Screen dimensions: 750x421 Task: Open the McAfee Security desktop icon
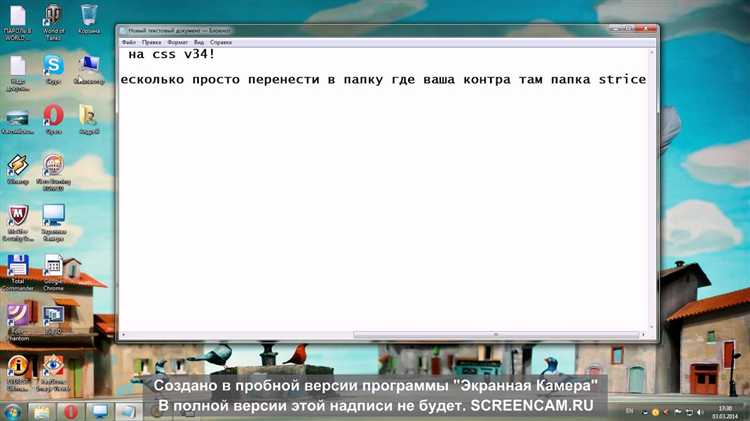point(17,217)
